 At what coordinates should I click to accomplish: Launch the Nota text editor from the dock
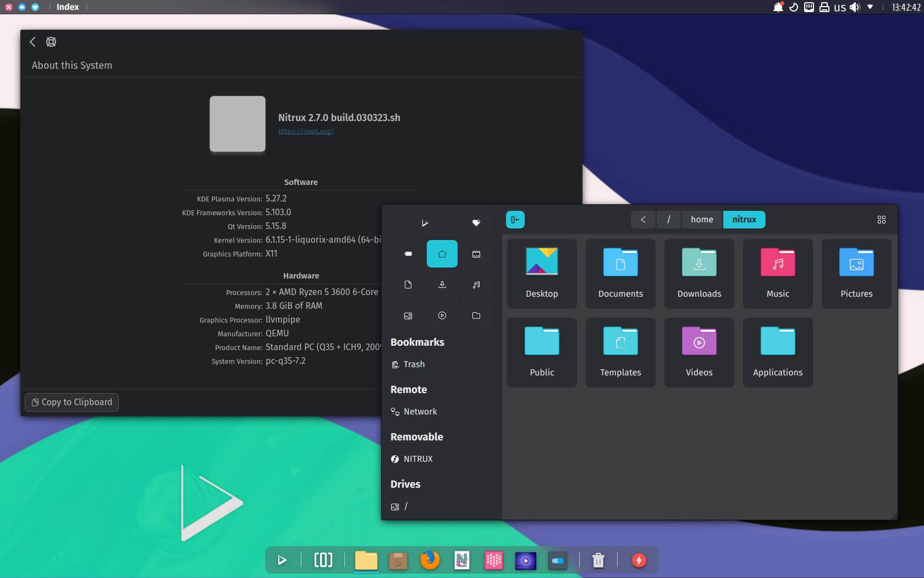click(x=461, y=560)
